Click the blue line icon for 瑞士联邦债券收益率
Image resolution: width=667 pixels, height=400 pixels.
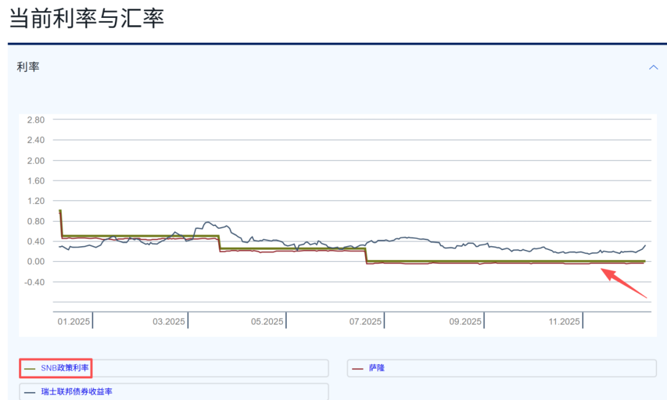pos(30,392)
